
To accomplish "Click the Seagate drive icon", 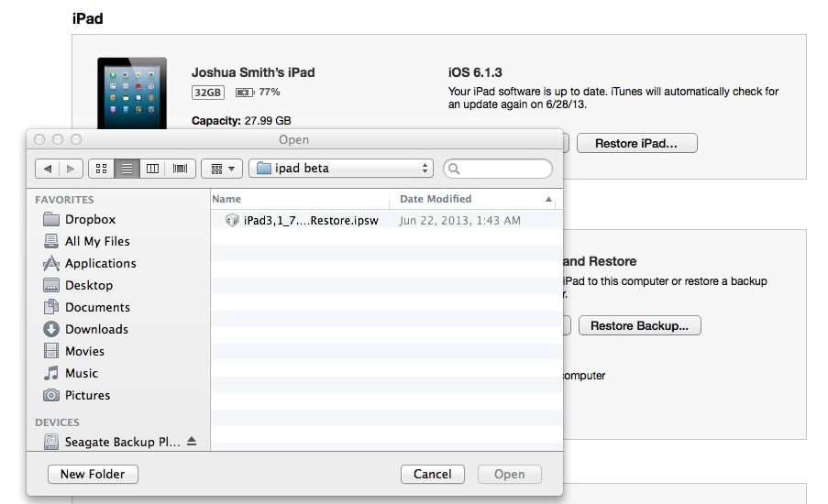I will click(51, 442).
